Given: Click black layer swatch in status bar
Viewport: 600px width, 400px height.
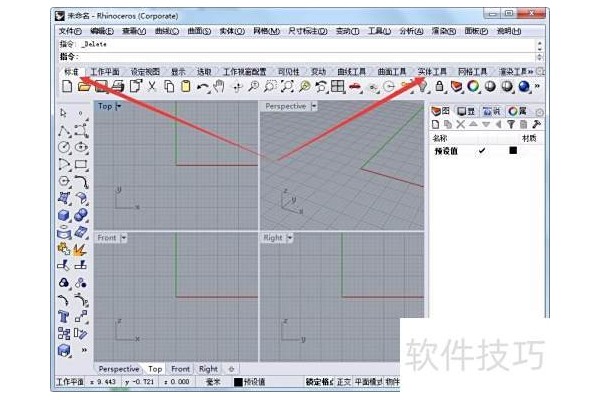Looking at the screenshot, I should click(x=238, y=382).
